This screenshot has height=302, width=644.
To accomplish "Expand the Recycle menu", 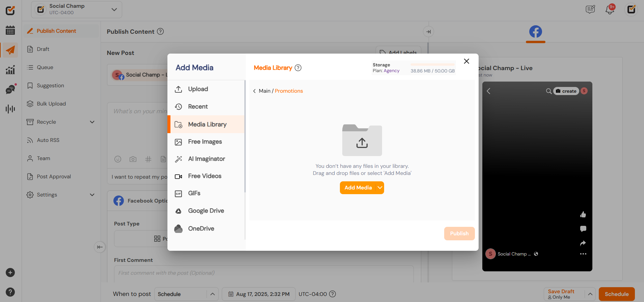I will coord(92,122).
